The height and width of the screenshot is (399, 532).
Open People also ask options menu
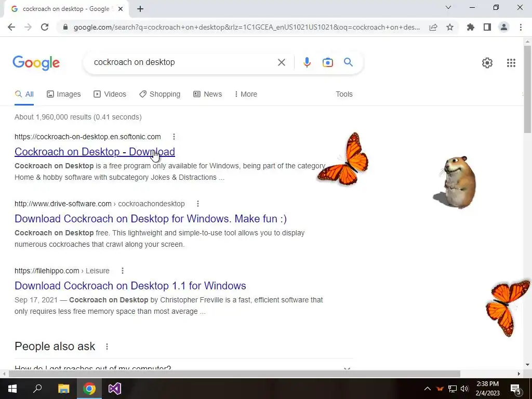pos(107,347)
